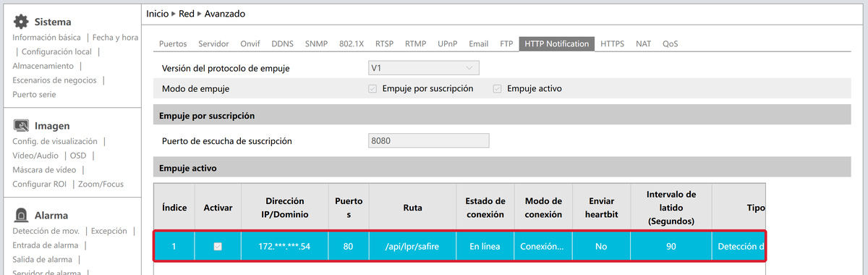This screenshot has height=275, width=868.
Task: Open the NAT tab
Action: point(643,44)
